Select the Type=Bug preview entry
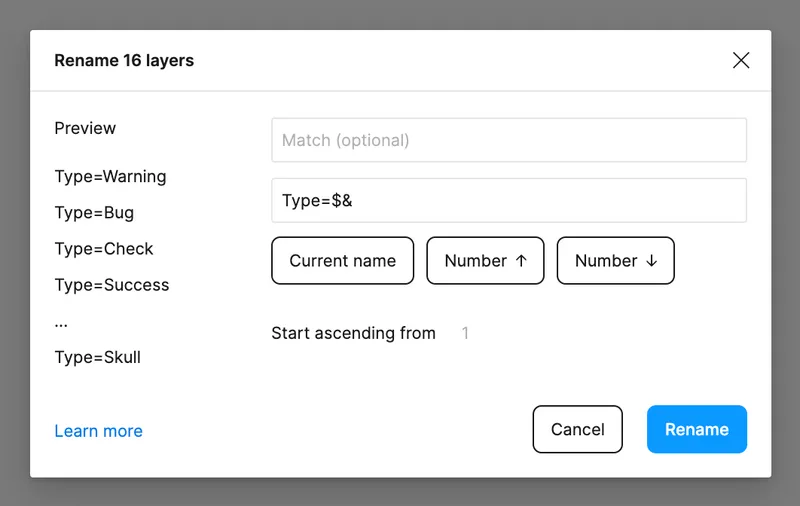800x506 pixels. pyautogui.click(x=94, y=213)
